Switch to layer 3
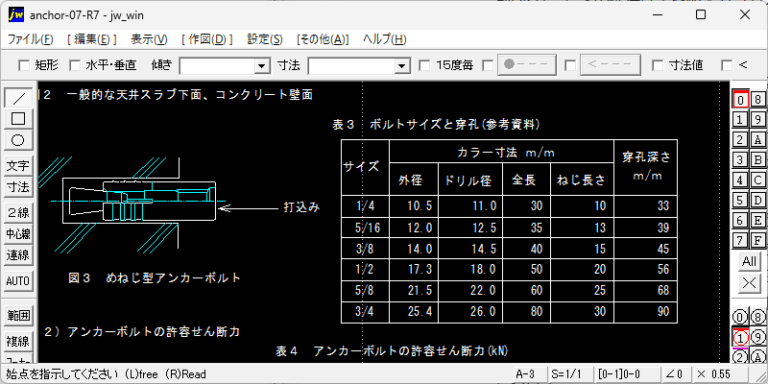 point(740,160)
